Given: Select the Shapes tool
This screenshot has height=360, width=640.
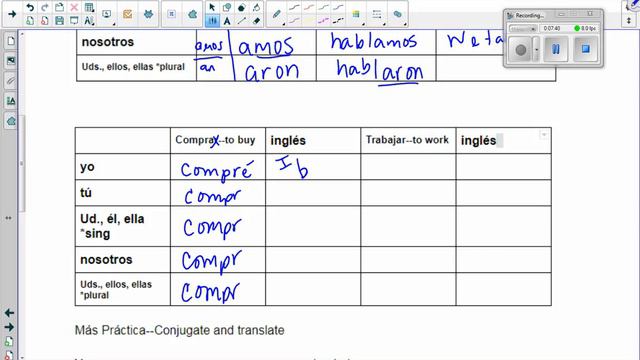Looking at the screenshot, I should (227, 7).
